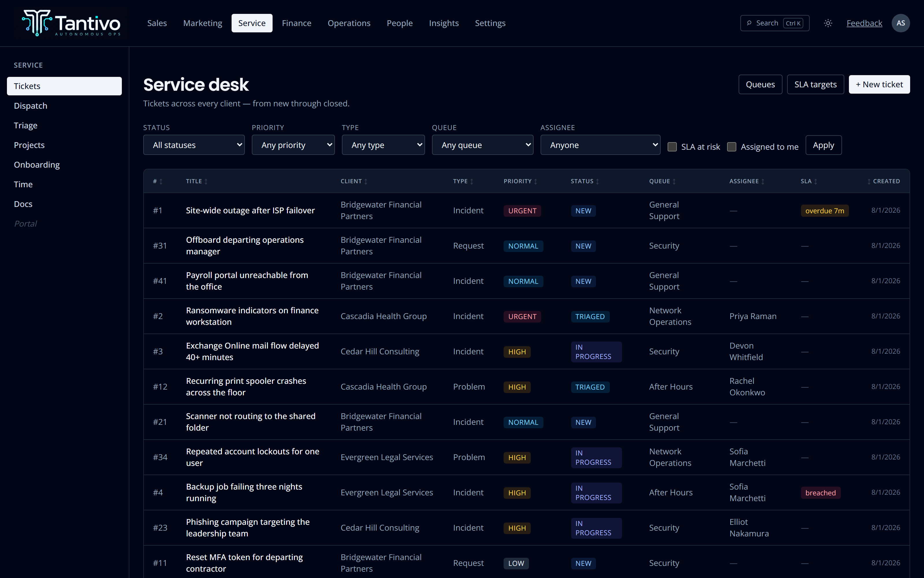Click assignee Priya Raman

click(752, 316)
